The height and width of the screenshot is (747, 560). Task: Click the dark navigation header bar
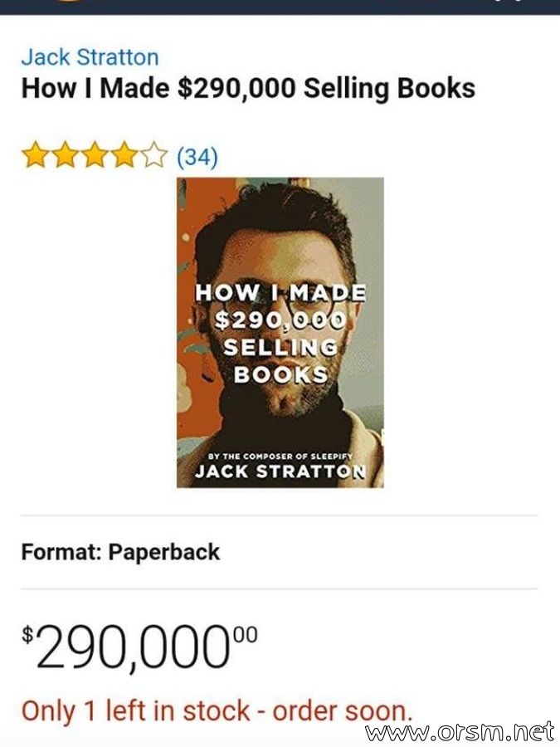(280, 7)
